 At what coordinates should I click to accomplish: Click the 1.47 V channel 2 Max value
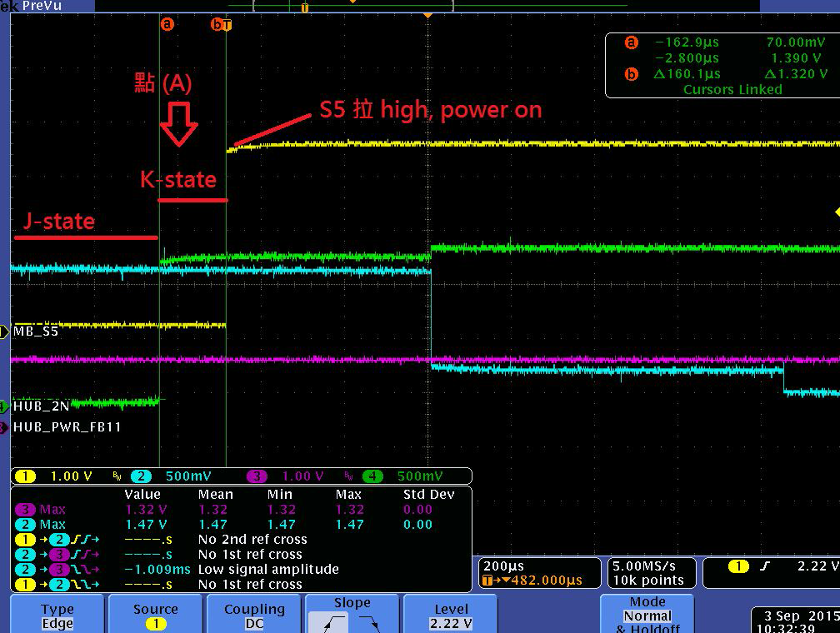click(x=146, y=524)
